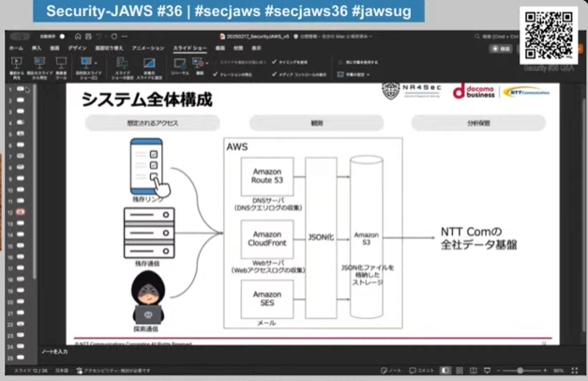Click the Notes (ノート) button in status bar
Screen dimensions: 588x381
[391, 371]
